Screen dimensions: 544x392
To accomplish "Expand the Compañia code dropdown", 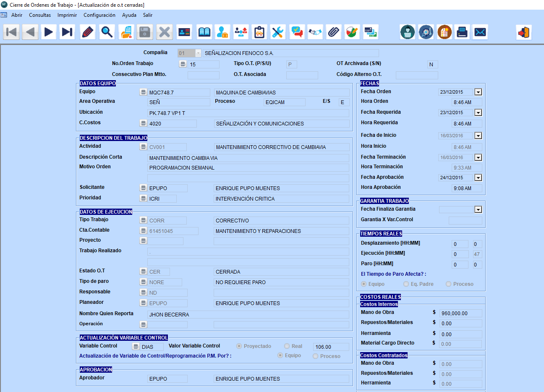I will [x=198, y=53].
